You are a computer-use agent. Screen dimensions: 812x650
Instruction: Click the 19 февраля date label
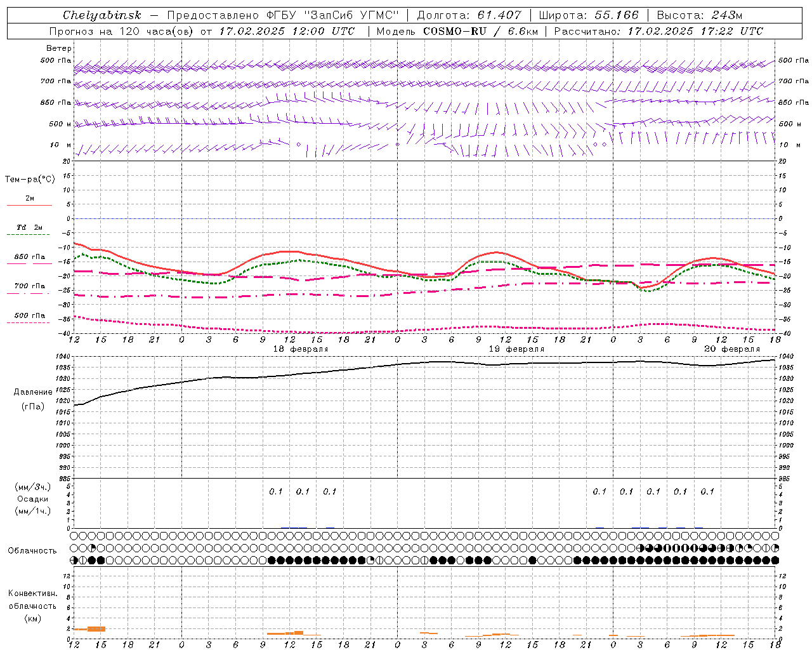pyautogui.click(x=516, y=349)
